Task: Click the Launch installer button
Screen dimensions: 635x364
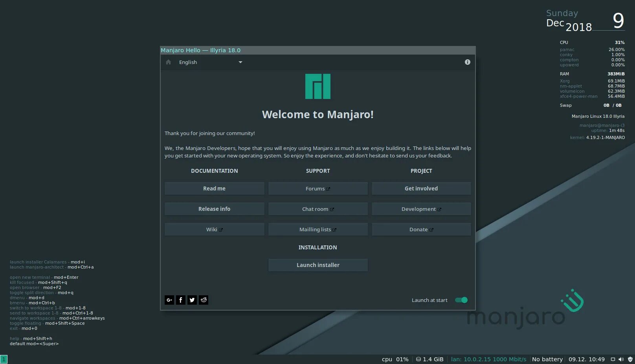Action: [318, 265]
